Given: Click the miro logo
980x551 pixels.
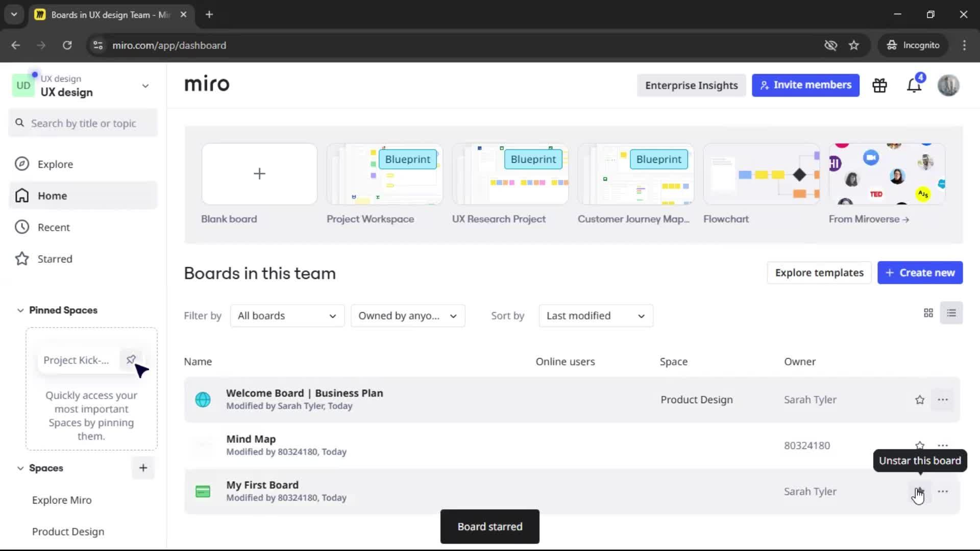Looking at the screenshot, I should coord(207,84).
